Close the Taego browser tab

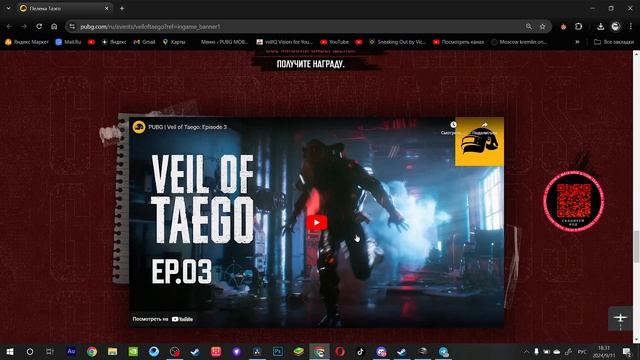pyautogui.click(x=107, y=8)
